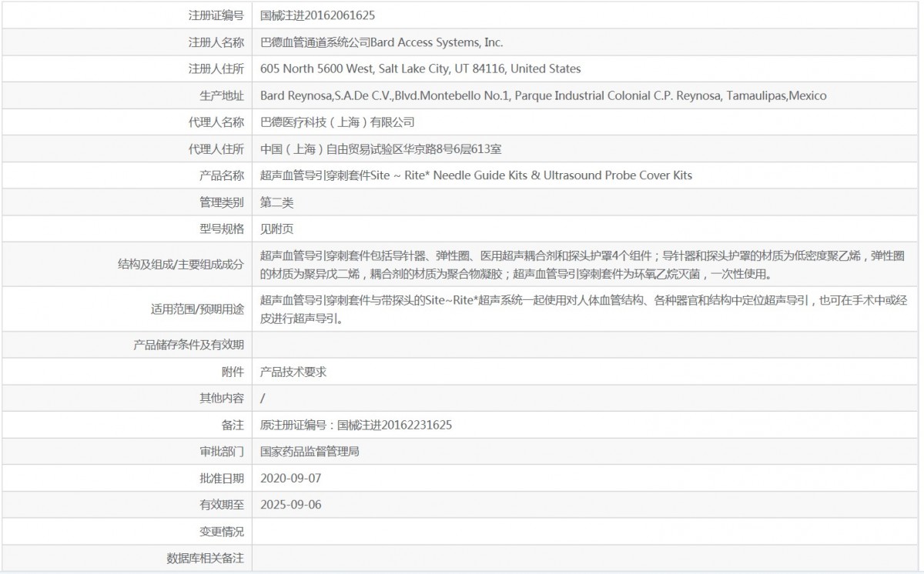The height and width of the screenshot is (574, 924).
Task: Click the 数据库相关备注 label
Action: coord(206,559)
